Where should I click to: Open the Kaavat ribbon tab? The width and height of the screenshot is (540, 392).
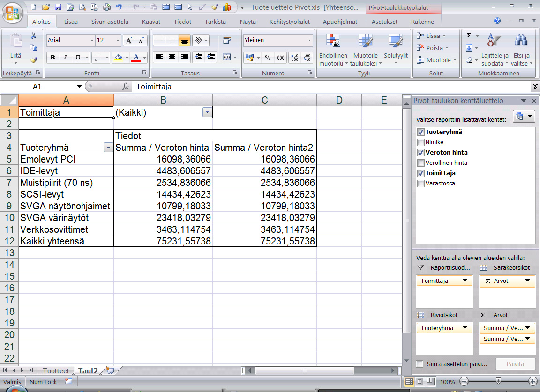tap(151, 22)
